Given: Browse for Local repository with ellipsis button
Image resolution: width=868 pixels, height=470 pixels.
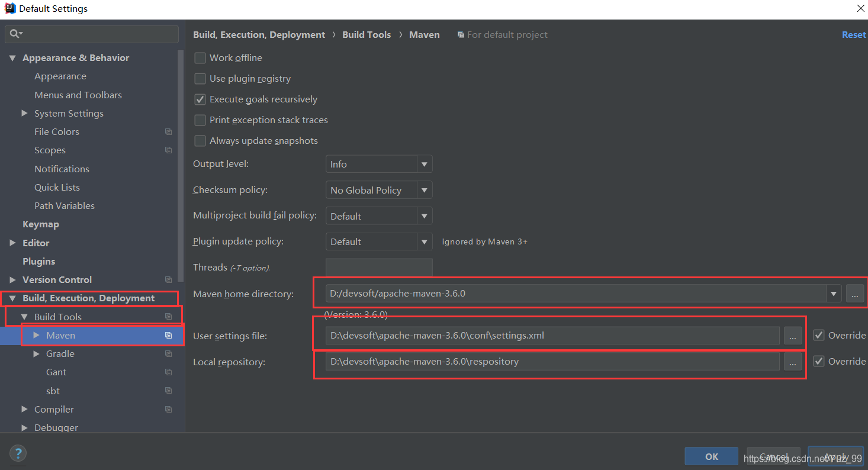Looking at the screenshot, I should pos(793,362).
